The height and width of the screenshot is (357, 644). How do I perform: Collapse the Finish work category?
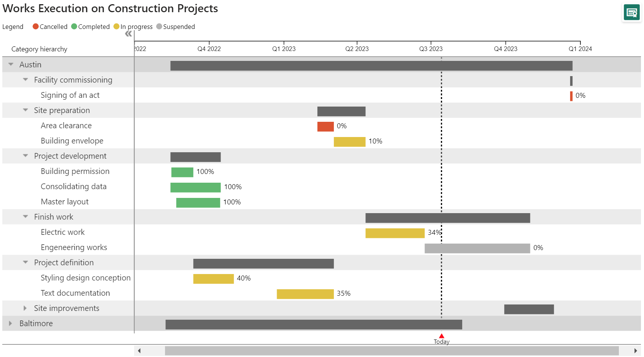[25, 217]
